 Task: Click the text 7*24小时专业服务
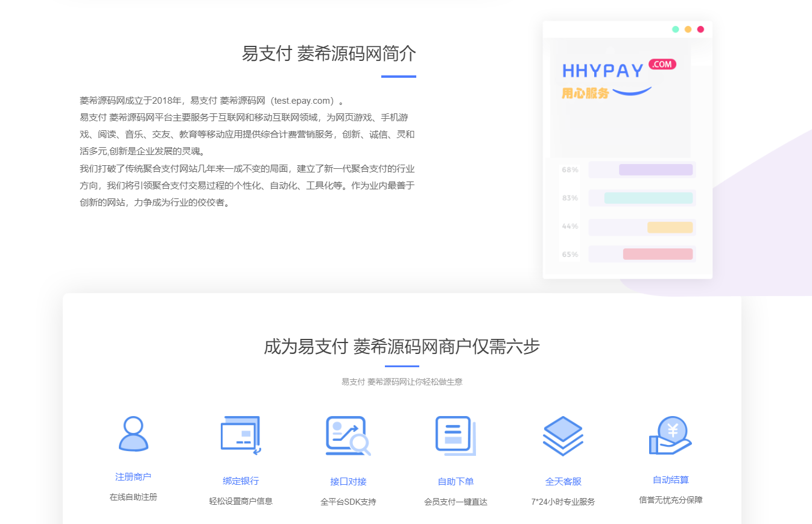[563, 502]
